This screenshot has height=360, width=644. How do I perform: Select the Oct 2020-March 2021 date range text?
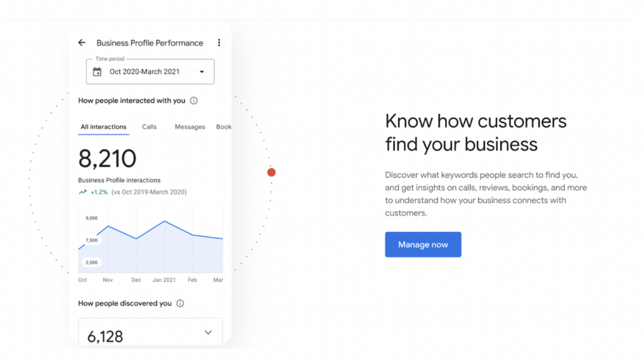144,72
